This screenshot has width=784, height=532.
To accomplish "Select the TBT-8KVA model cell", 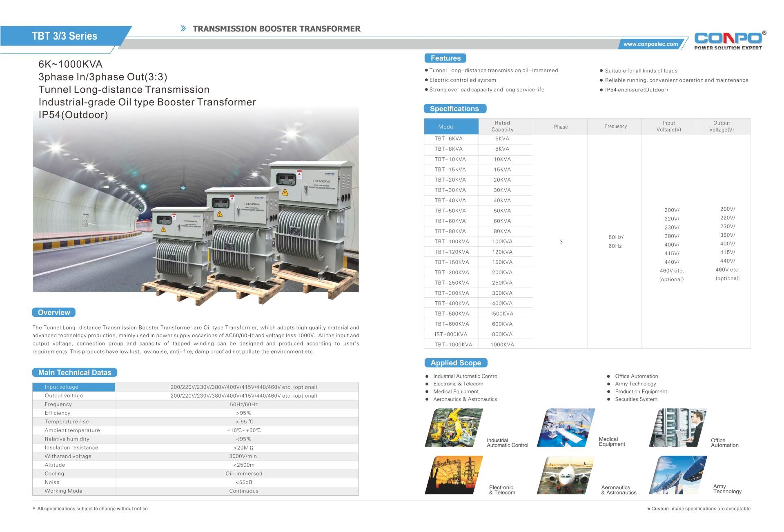I will tap(451, 149).
